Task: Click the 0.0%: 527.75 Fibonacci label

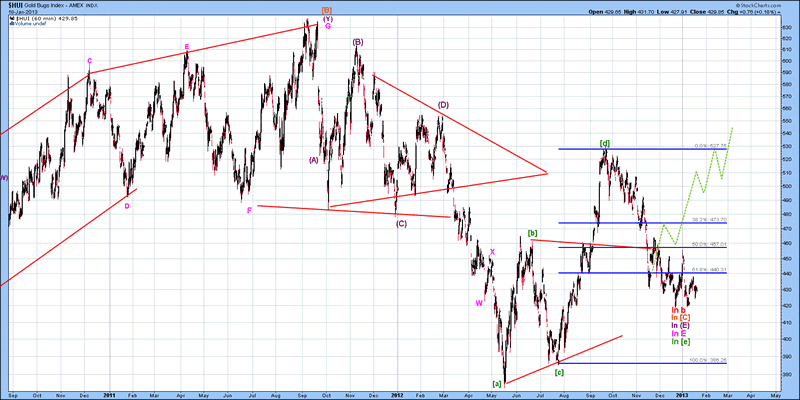Action: click(x=710, y=145)
